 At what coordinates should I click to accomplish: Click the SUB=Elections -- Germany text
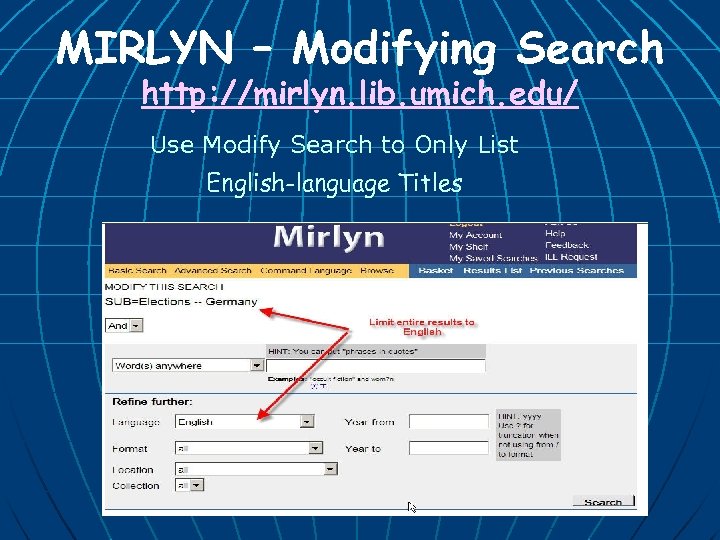(181, 302)
